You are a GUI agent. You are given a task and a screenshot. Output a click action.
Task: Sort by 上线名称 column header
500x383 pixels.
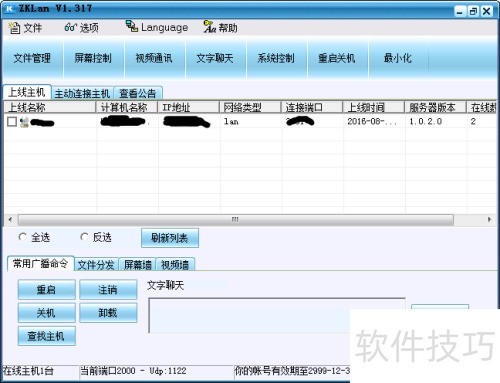(50, 107)
